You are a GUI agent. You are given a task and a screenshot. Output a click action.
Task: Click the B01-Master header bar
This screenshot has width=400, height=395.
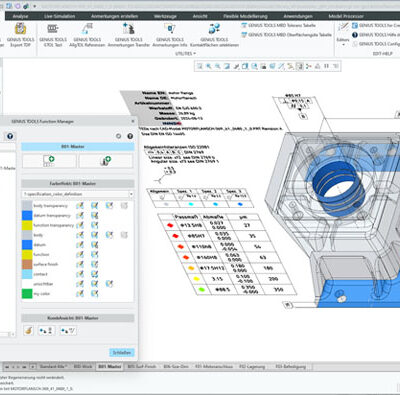tap(78, 147)
